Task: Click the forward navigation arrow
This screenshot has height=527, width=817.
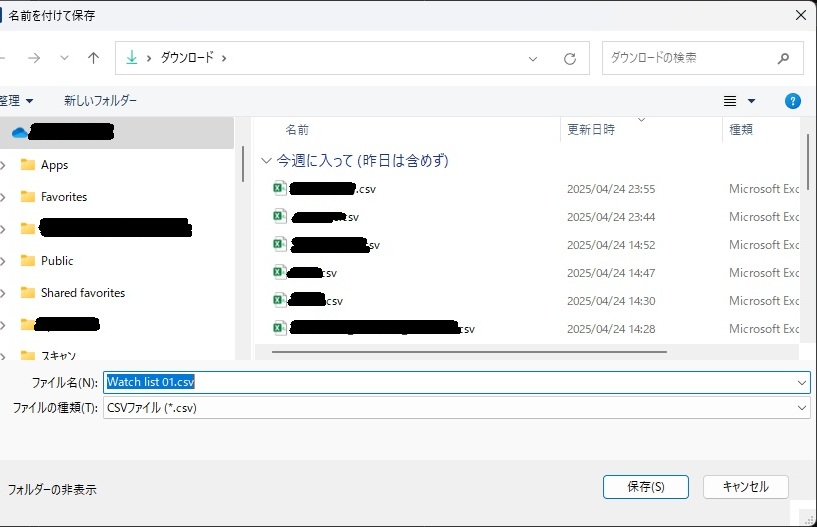Action: 34,58
